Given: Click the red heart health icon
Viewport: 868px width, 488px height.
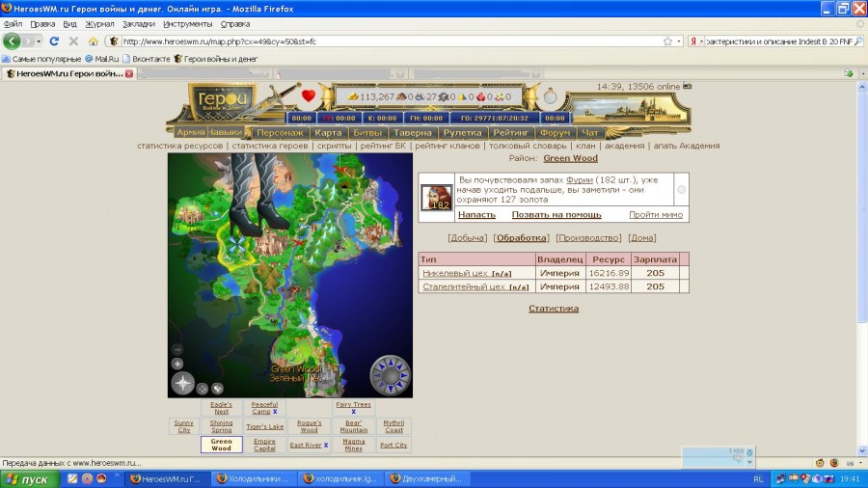Looking at the screenshot, I should click(x=309, y=95).
